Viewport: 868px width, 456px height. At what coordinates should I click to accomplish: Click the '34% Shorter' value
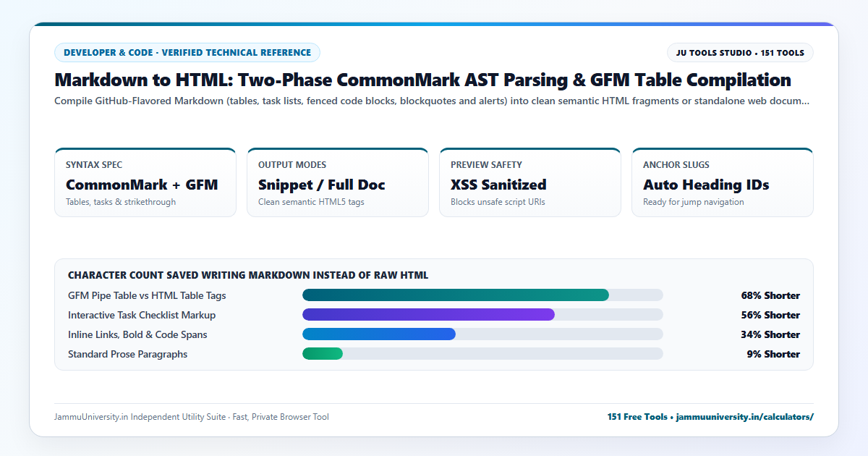click(770, 334)
